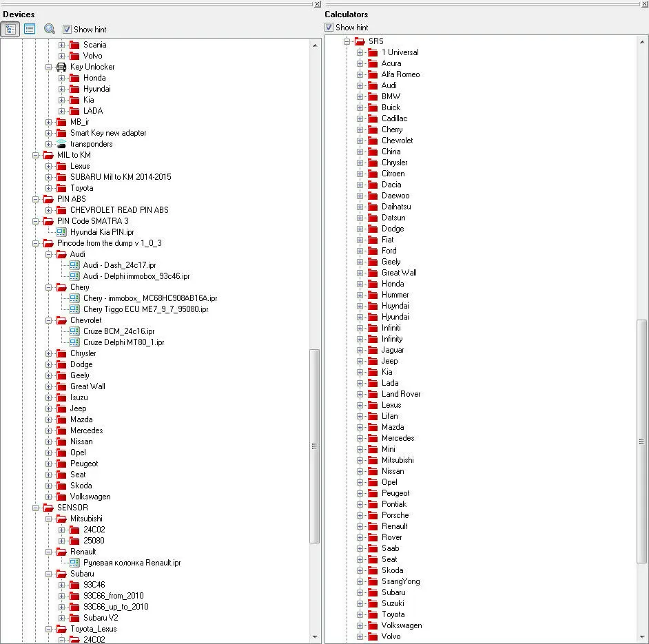
Task: Click Devices scrollbar down arrow
Action: pyautogui.click(x=315, y=637)
